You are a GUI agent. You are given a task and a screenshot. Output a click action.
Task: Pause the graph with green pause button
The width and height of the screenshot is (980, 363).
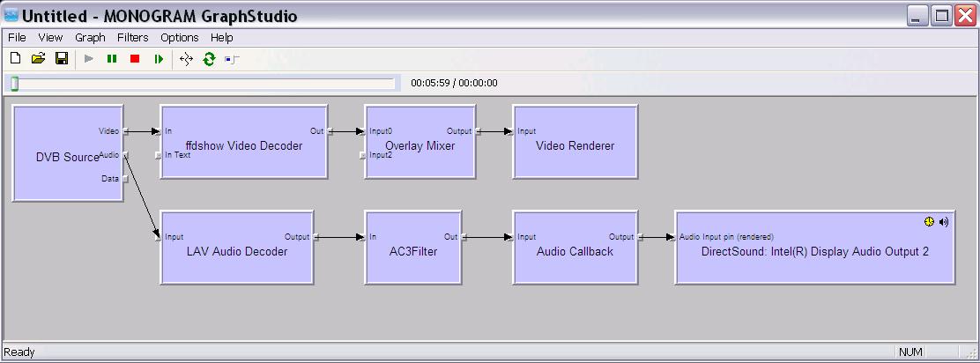112,59
